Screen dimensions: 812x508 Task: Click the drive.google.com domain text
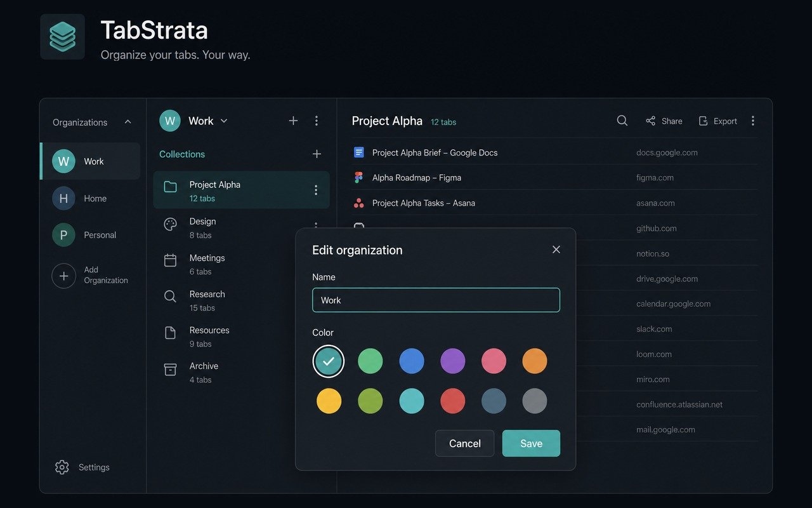[667, 279]
